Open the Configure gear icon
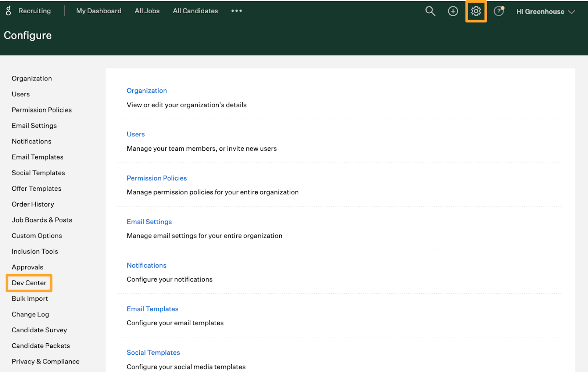This screenshot has width=588, height=372. coord(476,11)
